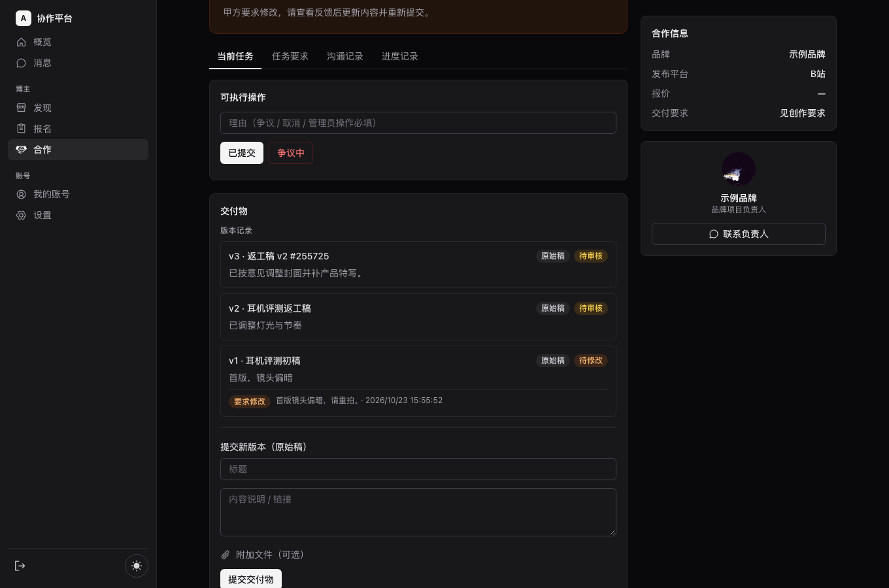Viewport: 889px width, 588px height.
Task: Select the v1 · 耳机评测初稿 entry
Action: [418, 381]
